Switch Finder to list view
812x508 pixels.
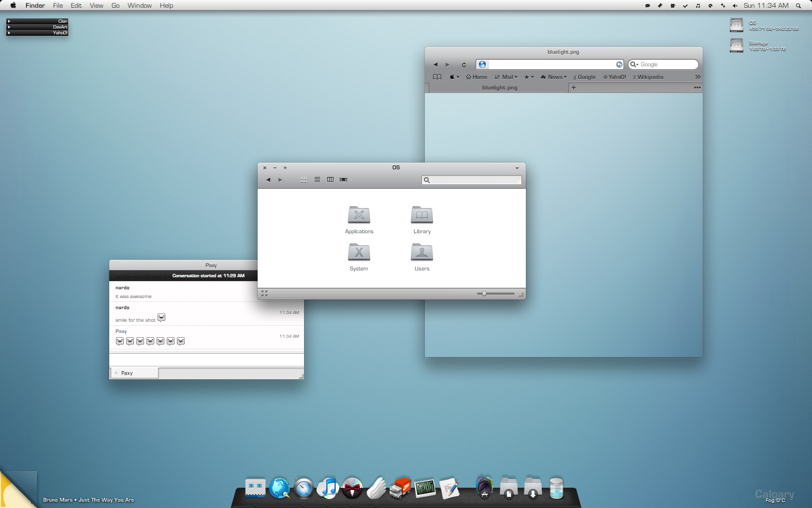317,179
